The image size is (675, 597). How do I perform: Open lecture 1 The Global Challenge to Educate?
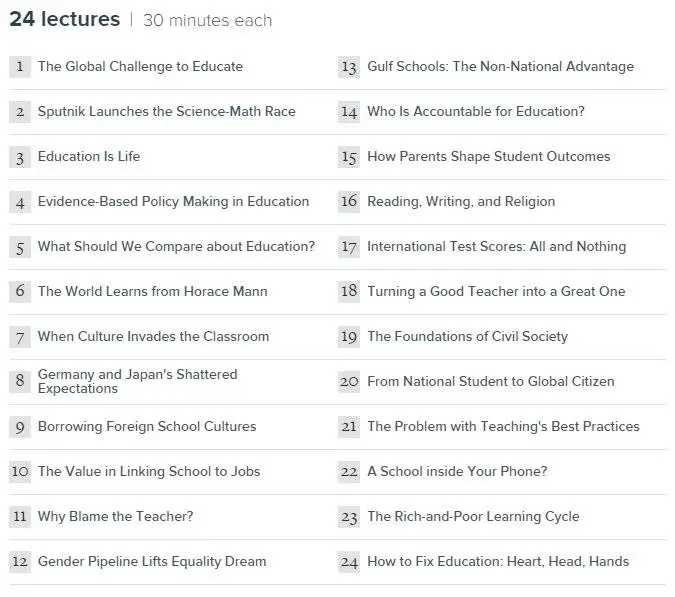[140, 67]
